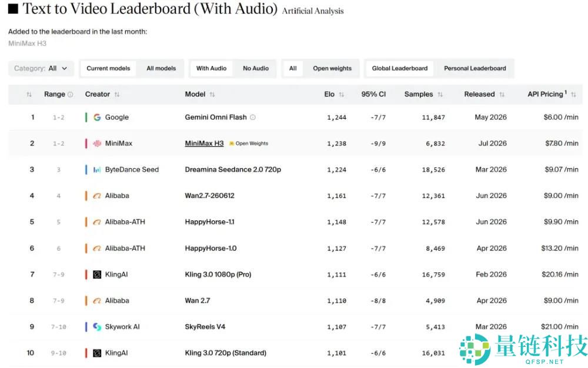The width and height of the screenshot is (588, 368).
Task: Click the Google logo icon
Action: click(97, 118)
